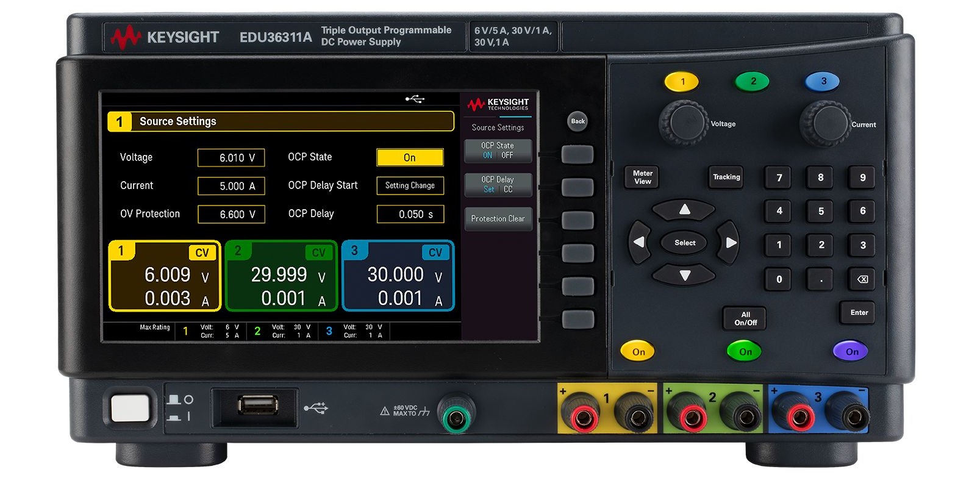This screenshot has height=486, width=980.
Task: Open OCP Delay Start Setting Change field
Action: pyautogui.click(x=410, y=185)
